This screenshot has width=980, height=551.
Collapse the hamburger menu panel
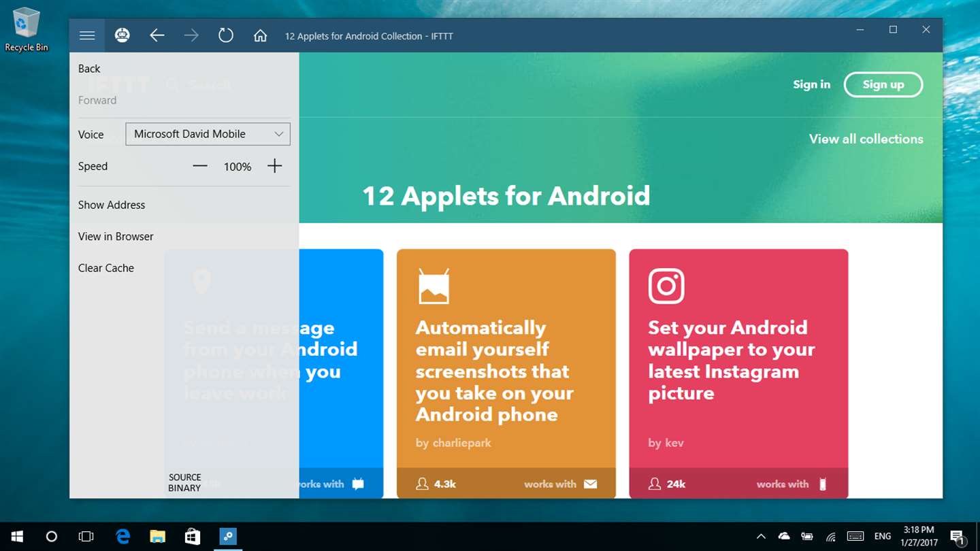87,35
